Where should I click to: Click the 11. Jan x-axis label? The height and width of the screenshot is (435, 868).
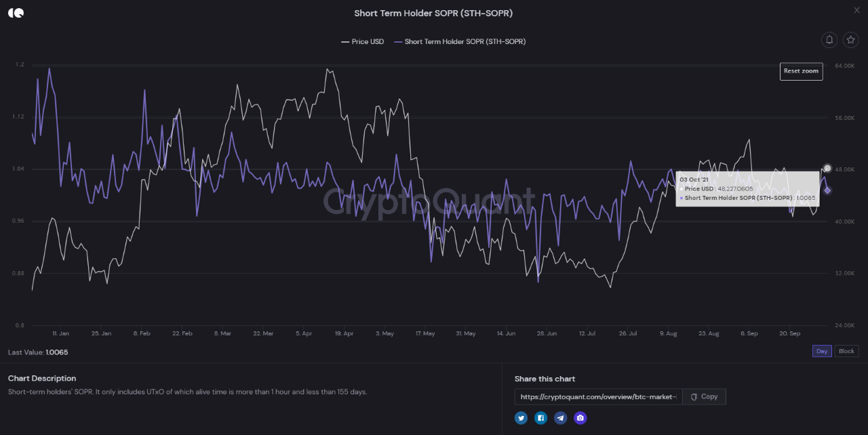coord(60,333)
